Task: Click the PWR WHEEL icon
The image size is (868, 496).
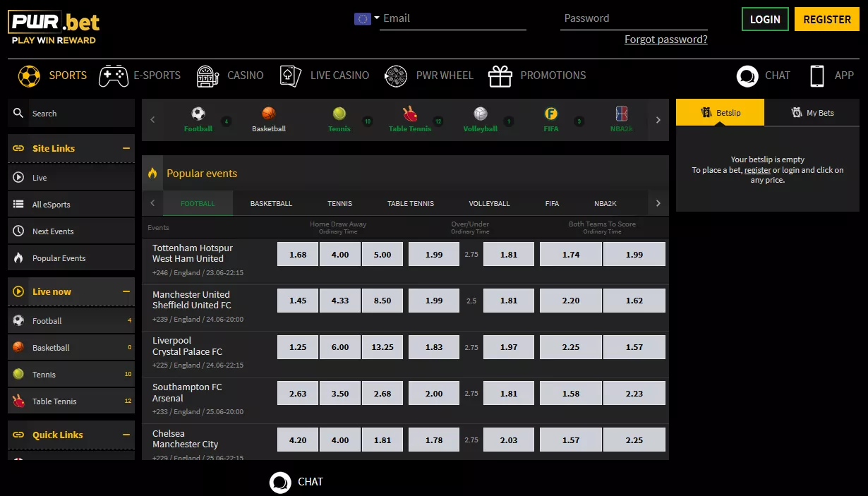Action: pyautogui.click(x=396, y=75)
